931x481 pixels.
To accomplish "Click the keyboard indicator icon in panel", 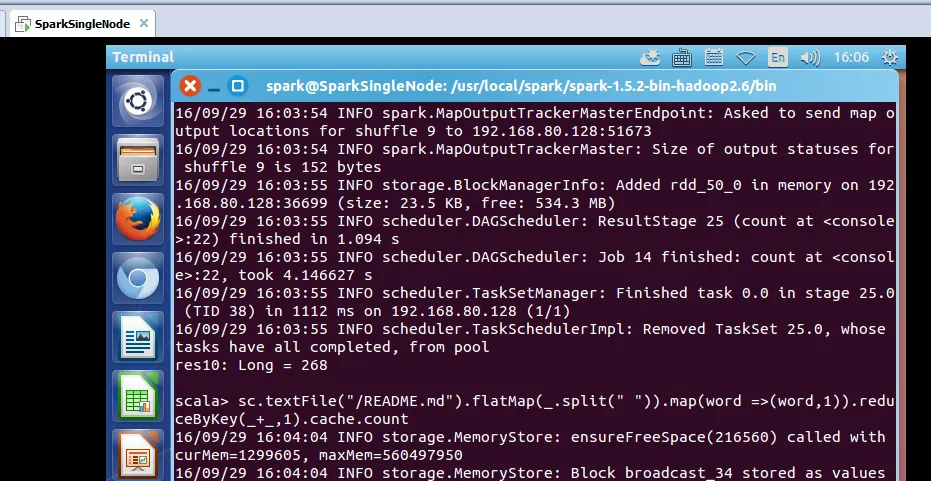I will (x=682, y=58).
